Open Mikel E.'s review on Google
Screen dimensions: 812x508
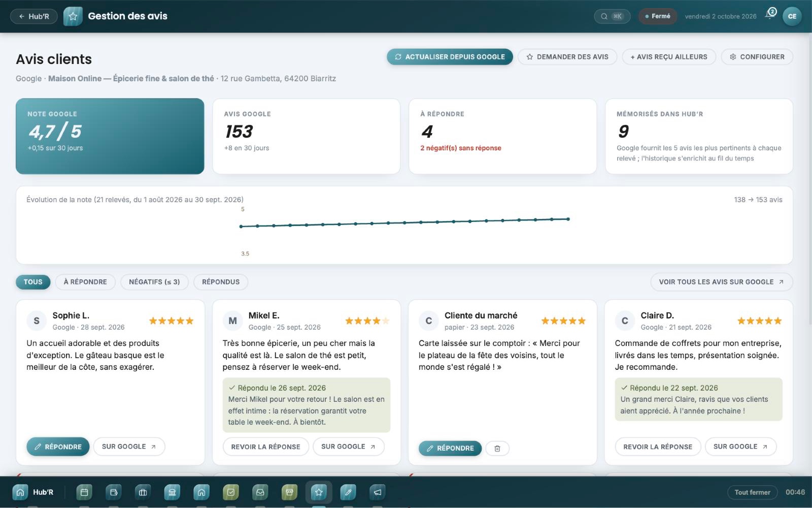click(x=349, y=447)
